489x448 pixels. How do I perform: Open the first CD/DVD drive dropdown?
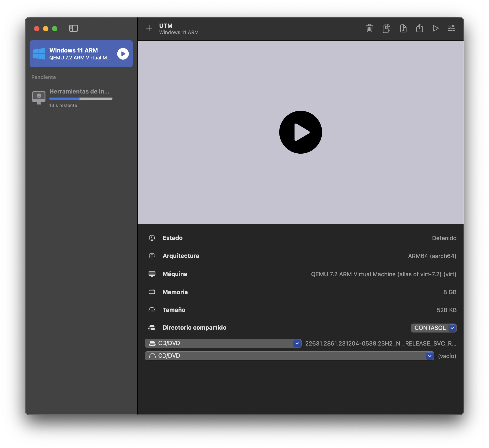[223, 343]
